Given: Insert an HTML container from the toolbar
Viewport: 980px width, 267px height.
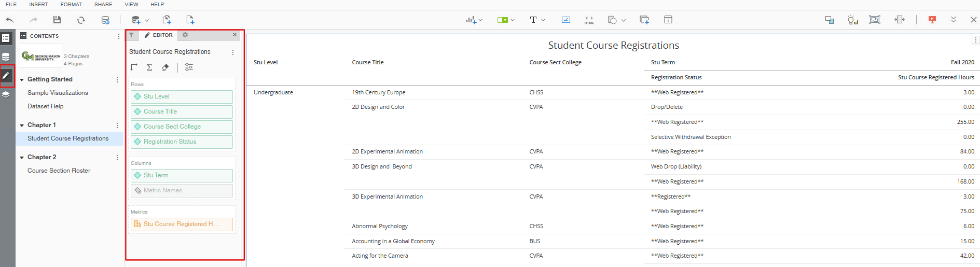Looking at the screenshot, I should pyautogui.click(x=589, y=20).
